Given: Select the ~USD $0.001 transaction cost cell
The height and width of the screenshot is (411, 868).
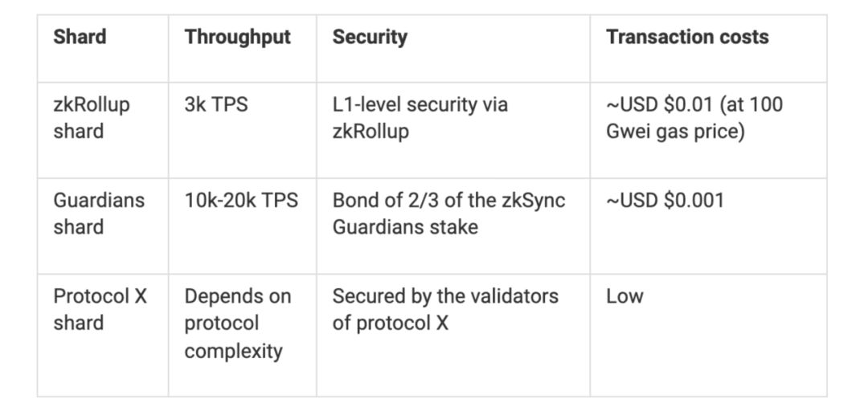Looking at the screenshot, I should tap(665, 201).
